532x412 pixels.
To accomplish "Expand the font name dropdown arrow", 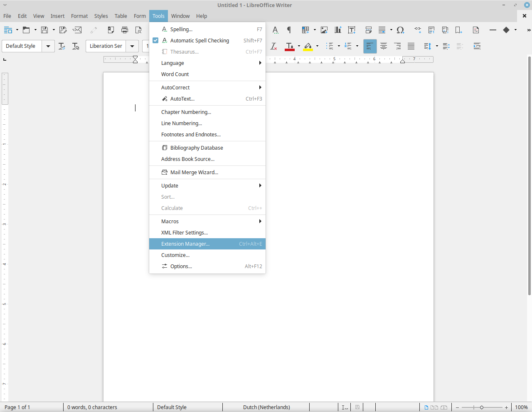I will coord(132,46).
